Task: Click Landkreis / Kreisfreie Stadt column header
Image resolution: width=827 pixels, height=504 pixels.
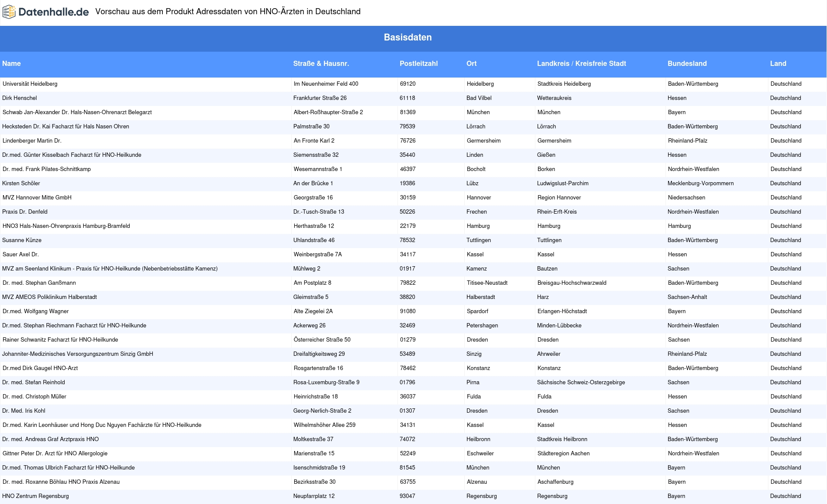Action: [x=581, y=64]
